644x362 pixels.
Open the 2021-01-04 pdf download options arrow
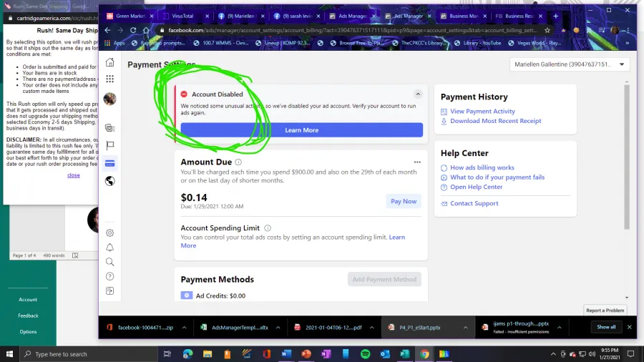[x=371, y=328]
